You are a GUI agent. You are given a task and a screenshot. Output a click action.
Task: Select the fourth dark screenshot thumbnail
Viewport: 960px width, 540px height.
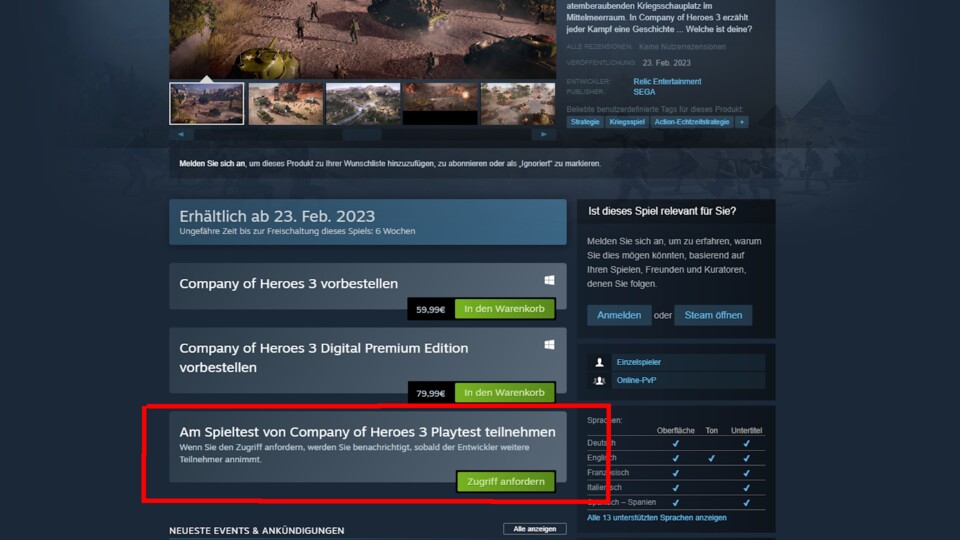click(x=440, y=103)
